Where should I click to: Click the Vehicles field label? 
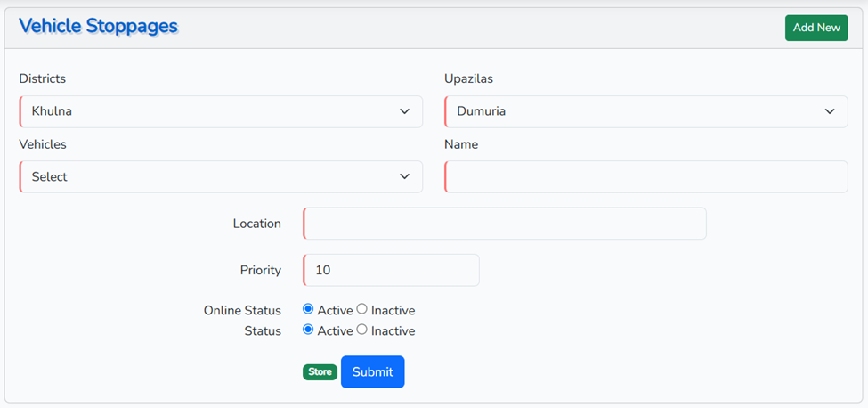pyautogui.click(x=43, y=144)
